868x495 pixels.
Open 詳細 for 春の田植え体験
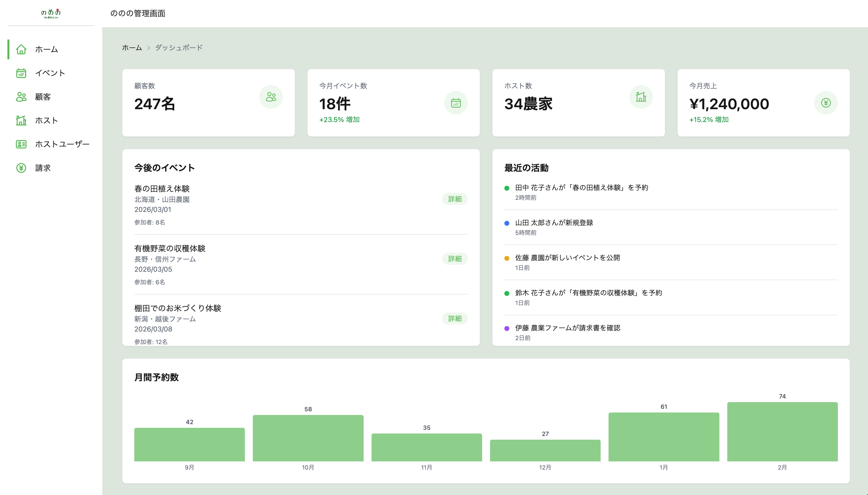455,199
